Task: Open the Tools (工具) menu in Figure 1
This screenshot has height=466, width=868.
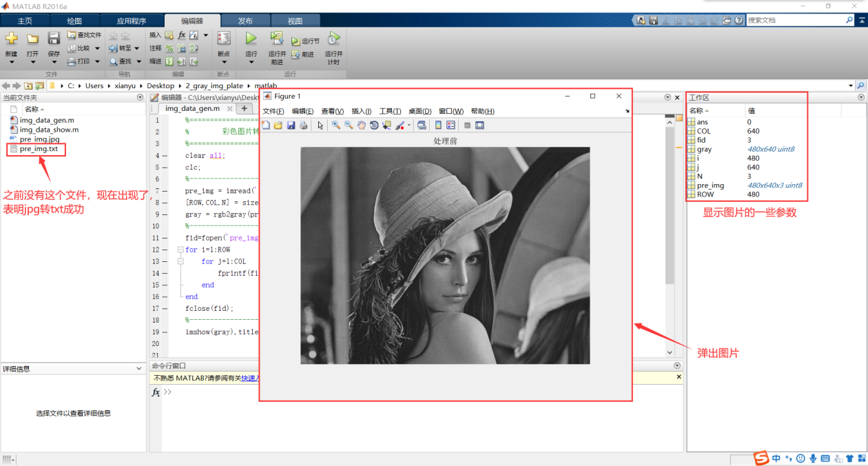Action: click(x=390, y=111)
